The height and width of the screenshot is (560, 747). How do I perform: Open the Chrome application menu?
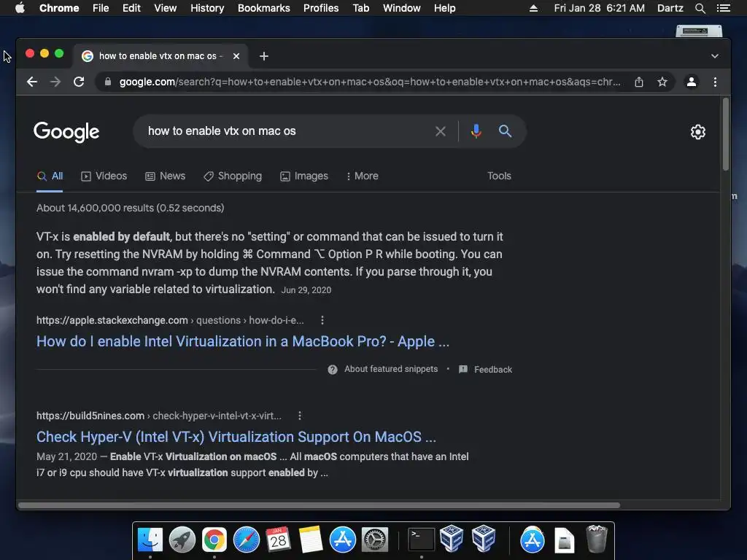[59, 8]
